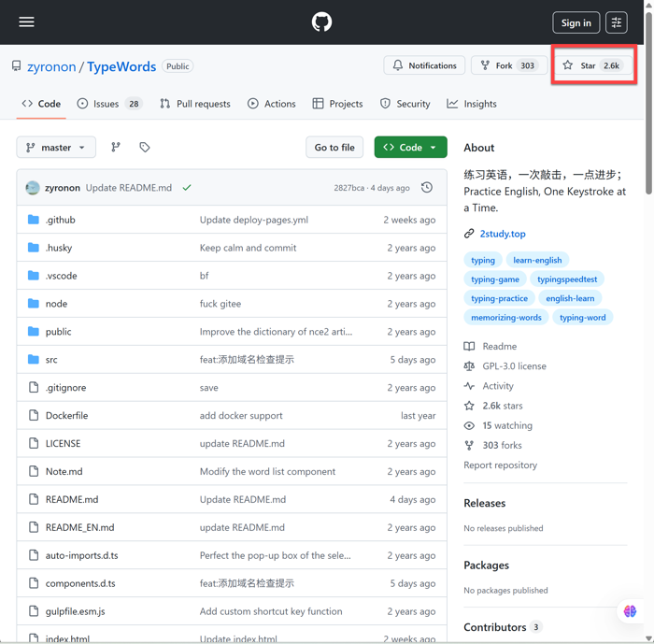Open the latest commit message Update README.md
Image resolution: width=654 pixels, height=644 pixels.
point(129,188)
